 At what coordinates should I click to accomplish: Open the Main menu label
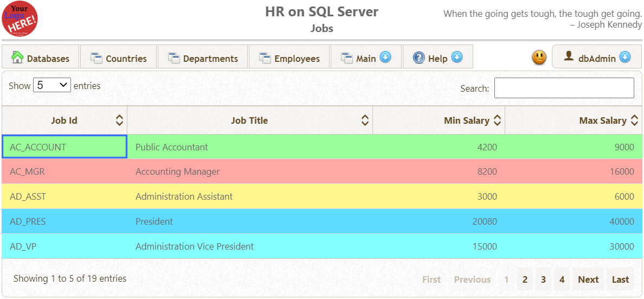point(366,59)
